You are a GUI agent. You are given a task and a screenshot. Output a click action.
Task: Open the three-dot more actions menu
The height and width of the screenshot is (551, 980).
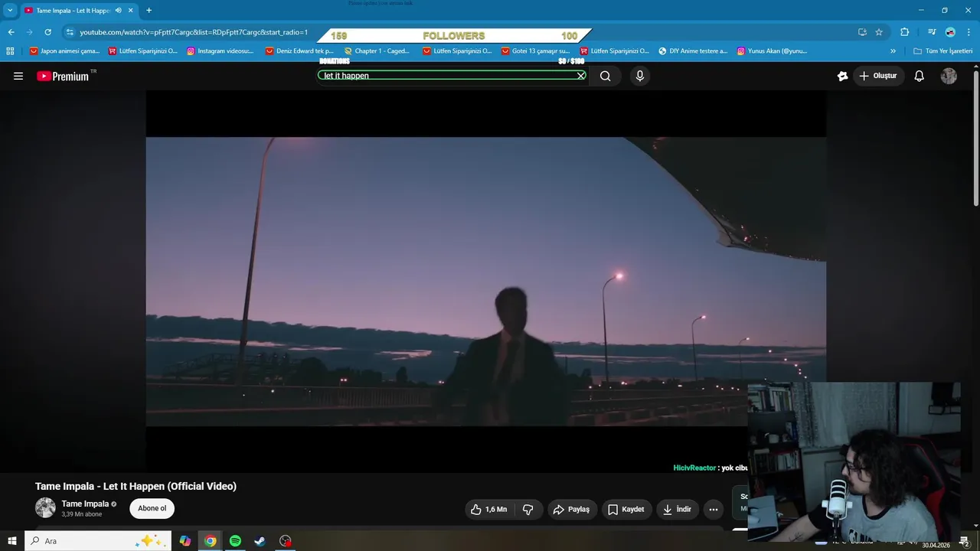point(714,509)
